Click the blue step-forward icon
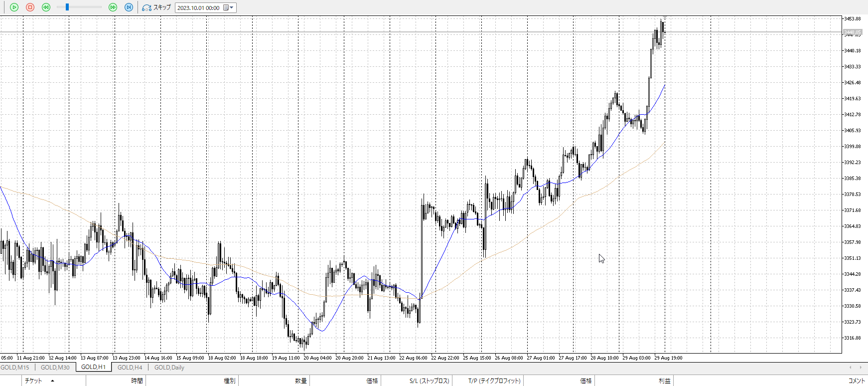Screen dimensions: 868x386 point(129,7)
